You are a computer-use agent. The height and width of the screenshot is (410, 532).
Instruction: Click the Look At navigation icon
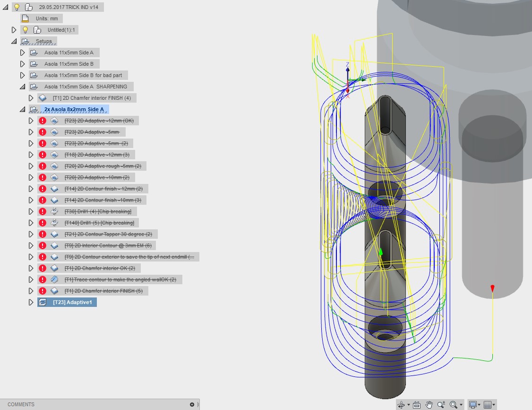417,405
